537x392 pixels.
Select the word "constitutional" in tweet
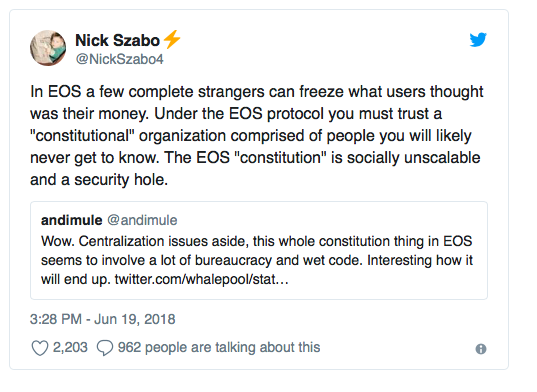pos(82,136)
